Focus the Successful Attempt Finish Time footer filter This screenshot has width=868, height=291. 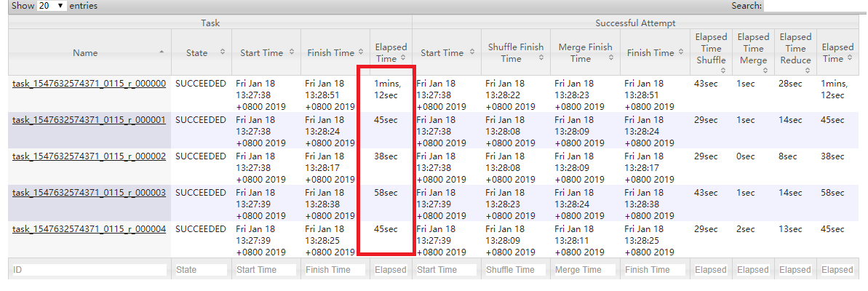click(x=656, y=270)
